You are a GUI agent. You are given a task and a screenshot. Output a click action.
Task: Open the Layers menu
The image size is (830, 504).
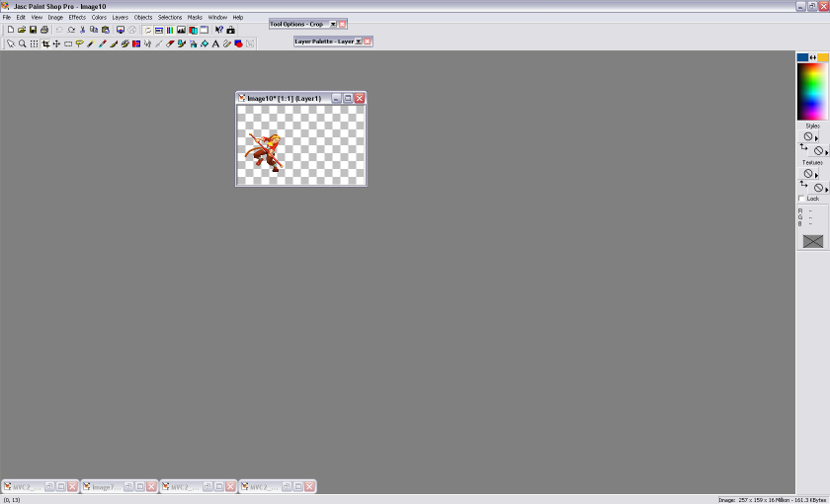point(121,17)
